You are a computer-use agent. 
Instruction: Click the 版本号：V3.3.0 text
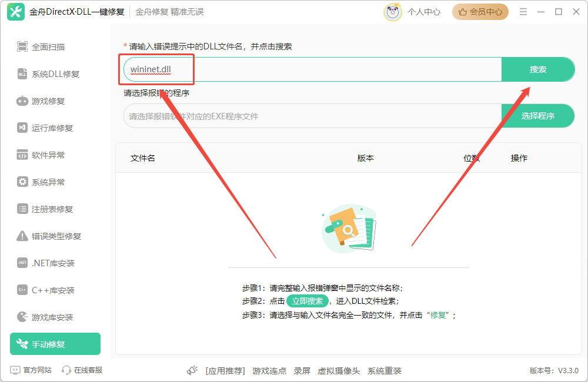point(554,371)
